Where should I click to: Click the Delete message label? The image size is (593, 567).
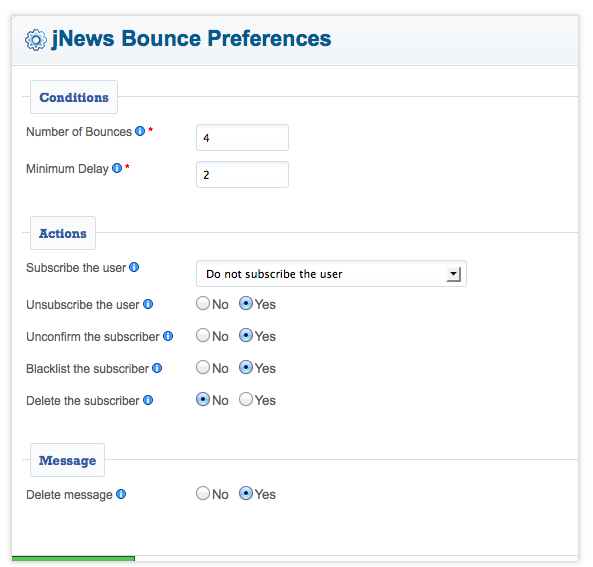coord(69,495)
